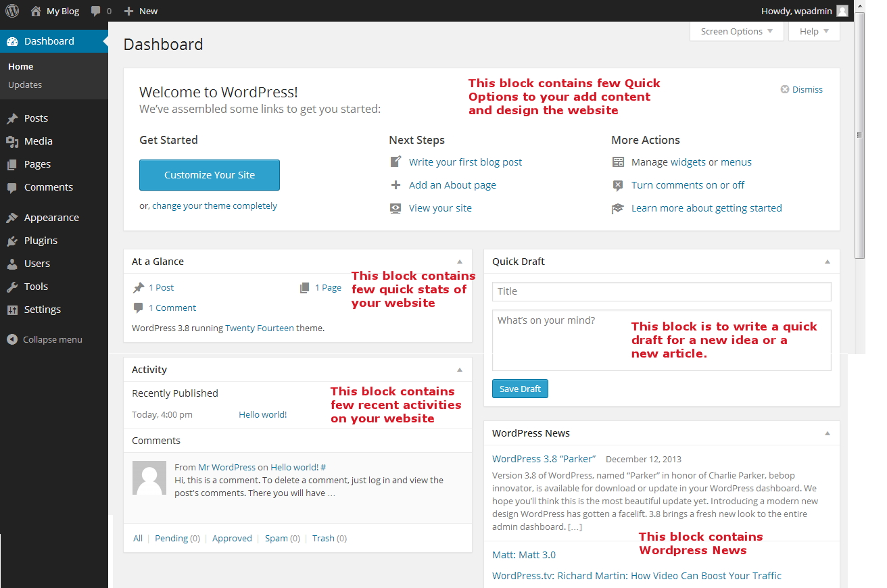The width and height of the screenshot is (887, 588).
Task: Collapse the WordPress News widget
Action: click(x=828, y=433)
